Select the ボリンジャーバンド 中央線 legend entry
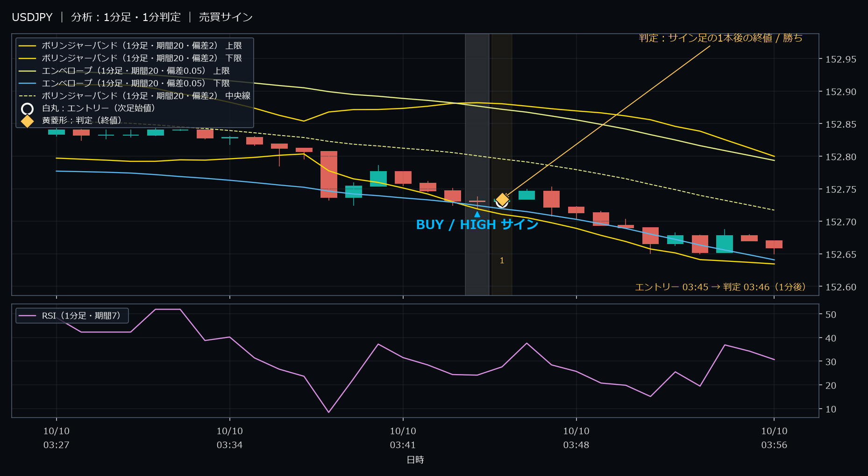This screenshot has height=476, width=868. (x=135, y=95)
